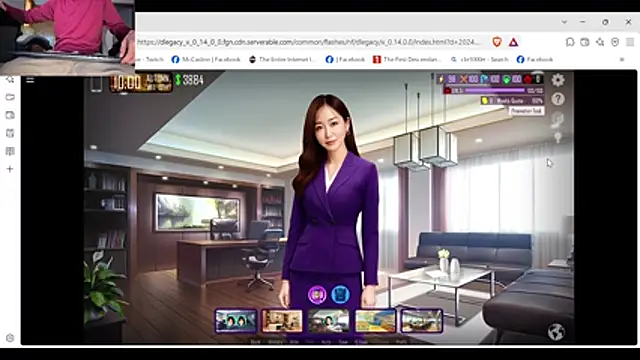Open the globe world map icon
The width and height of the screenshot is (640, 360).
pyautogui.click(x=556, y=331)
